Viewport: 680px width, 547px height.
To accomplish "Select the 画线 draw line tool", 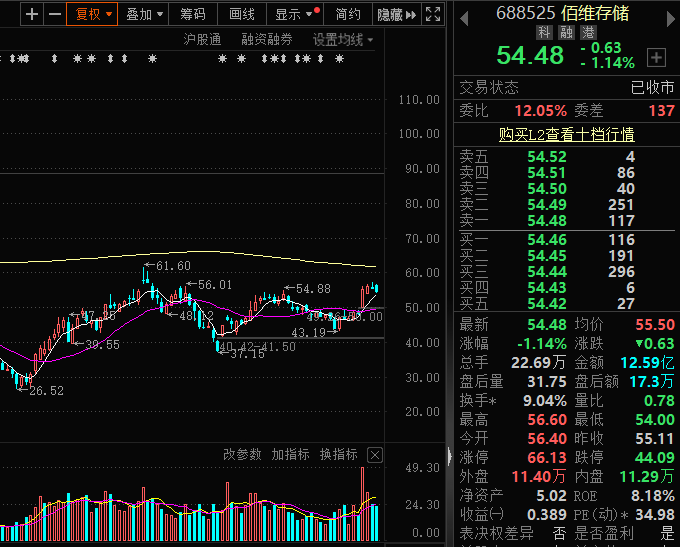I will [241, 14].
